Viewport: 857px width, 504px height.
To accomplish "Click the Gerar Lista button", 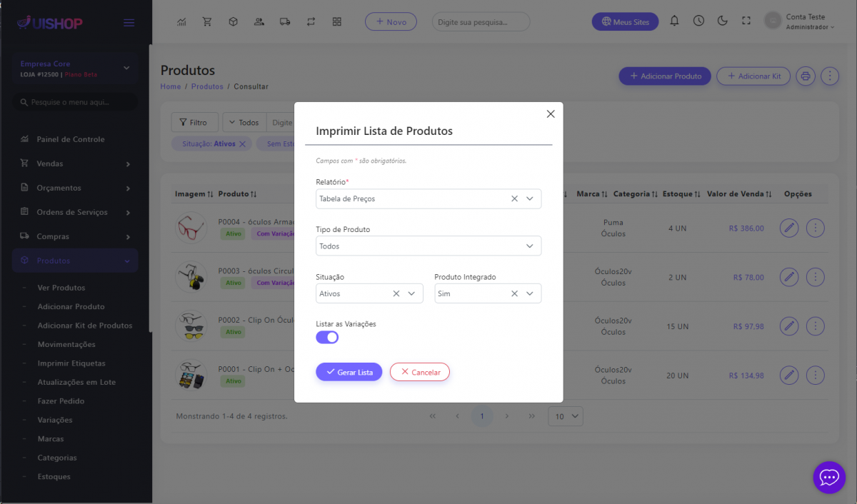I will coord(349,372).
